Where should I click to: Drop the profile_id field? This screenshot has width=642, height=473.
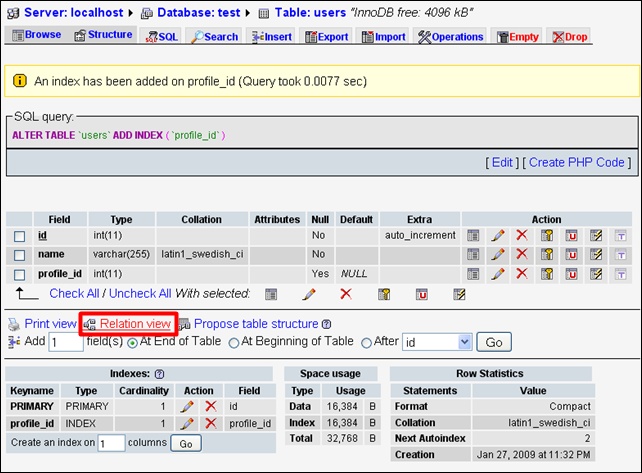pyautogui.click(x=522, y=273)
